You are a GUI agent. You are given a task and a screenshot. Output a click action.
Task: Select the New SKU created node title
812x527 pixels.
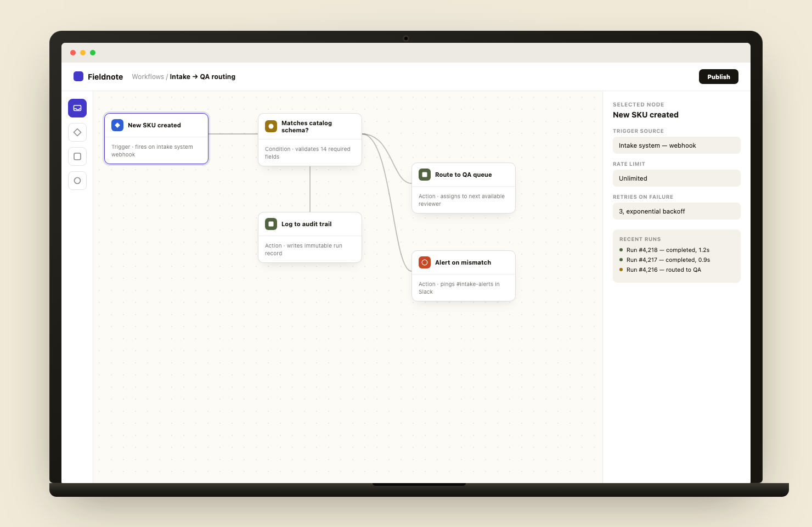[154, 125]
